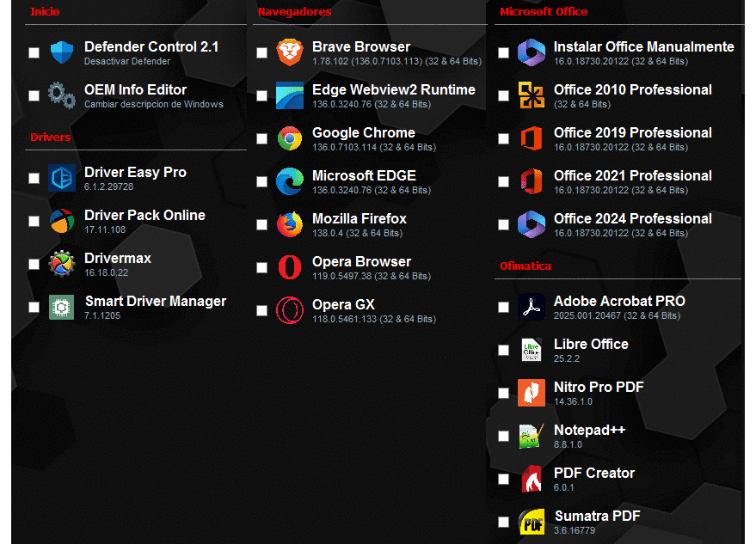Enable the Driver Easy Pro checkbox
Image resolution: width=756 pixels, height=544 pixels.
pos(34,178)
